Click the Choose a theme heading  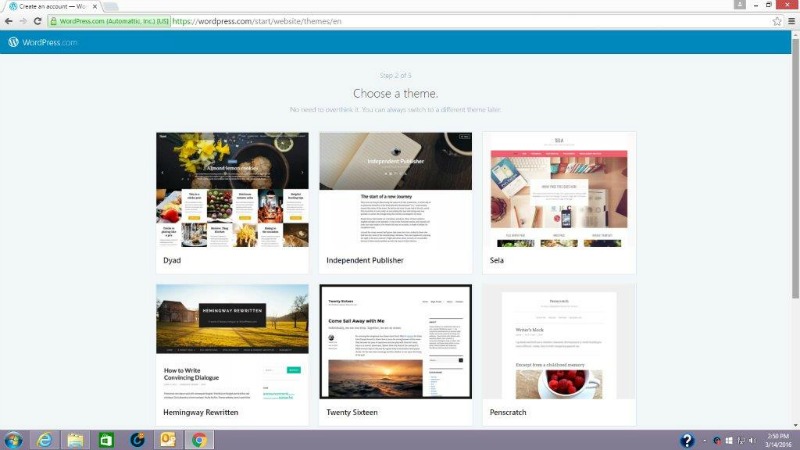coord(395,94)
